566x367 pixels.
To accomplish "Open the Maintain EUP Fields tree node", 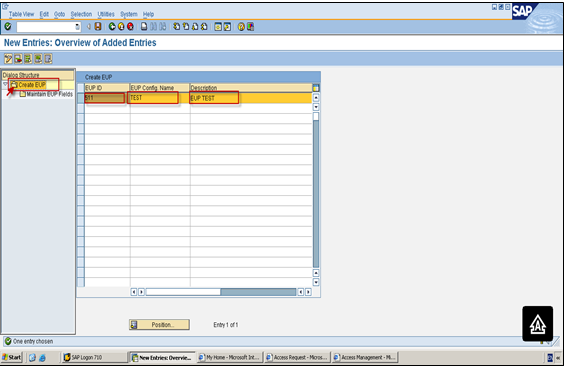I will [46, 94].
